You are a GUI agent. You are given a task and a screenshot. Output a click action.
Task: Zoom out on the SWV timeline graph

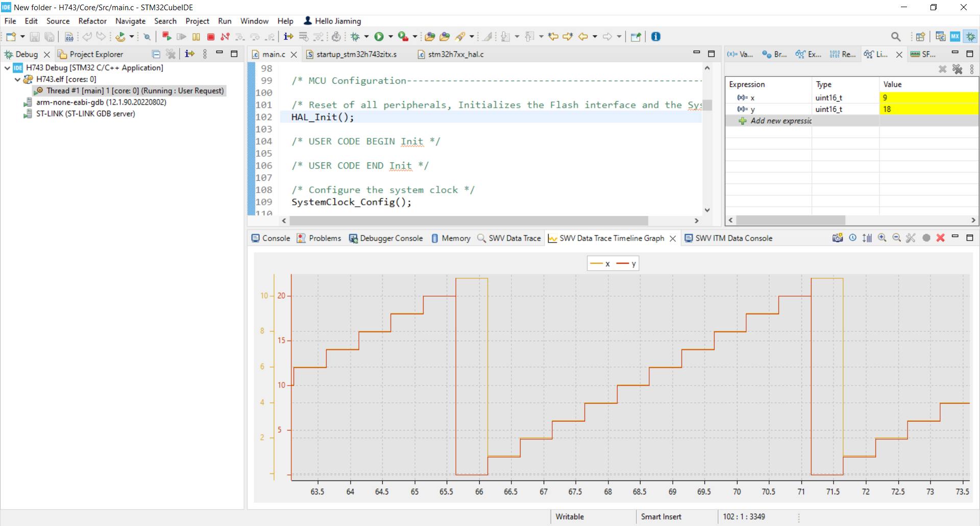[896, 238]
